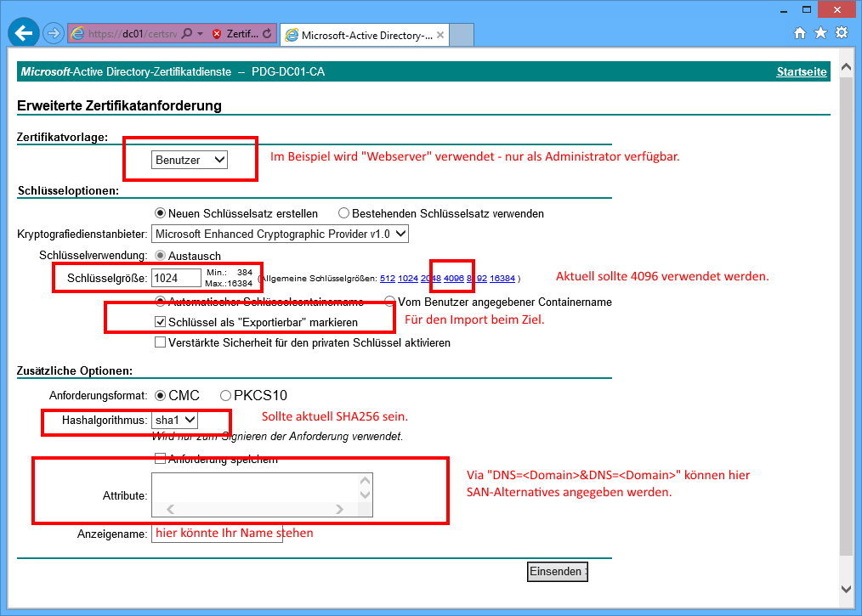The image size is (862, 616).
Task: Enable 'Verstärkte Sicherheit für den privaten Schlüssel'
Action: click(x=160, y=343)
